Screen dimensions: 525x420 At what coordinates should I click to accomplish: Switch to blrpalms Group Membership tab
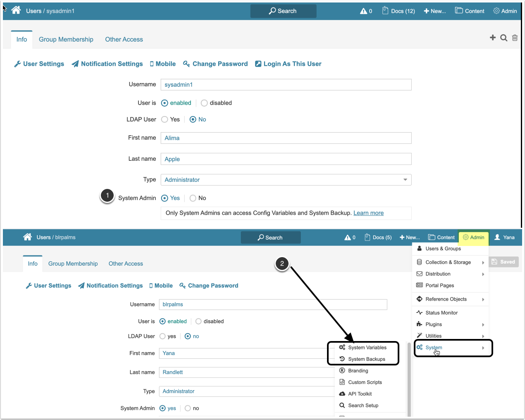pyautogui.click(x=73, y=263)
